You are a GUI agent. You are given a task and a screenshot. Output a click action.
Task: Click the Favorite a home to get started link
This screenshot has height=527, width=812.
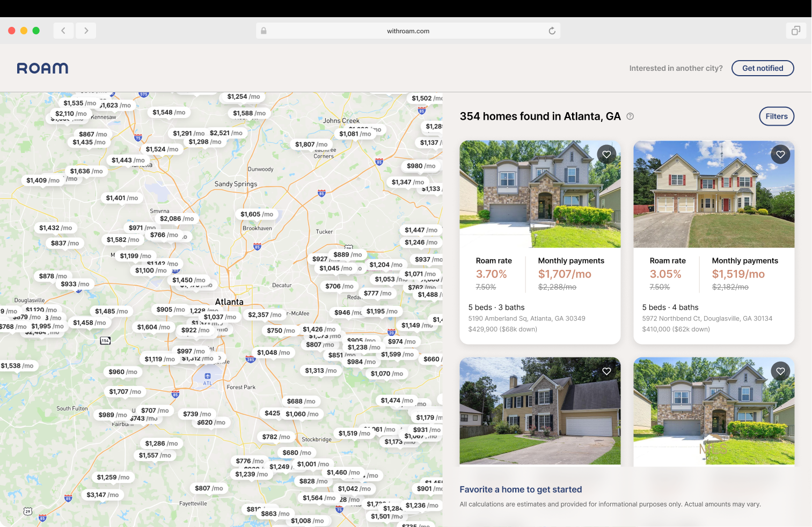[x=521, y=489]
